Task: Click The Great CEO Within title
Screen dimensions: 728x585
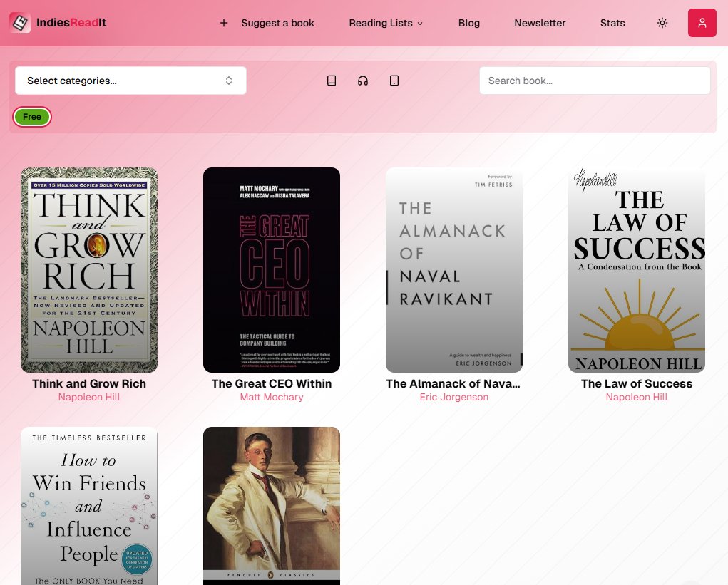Action: pos(272,383)
